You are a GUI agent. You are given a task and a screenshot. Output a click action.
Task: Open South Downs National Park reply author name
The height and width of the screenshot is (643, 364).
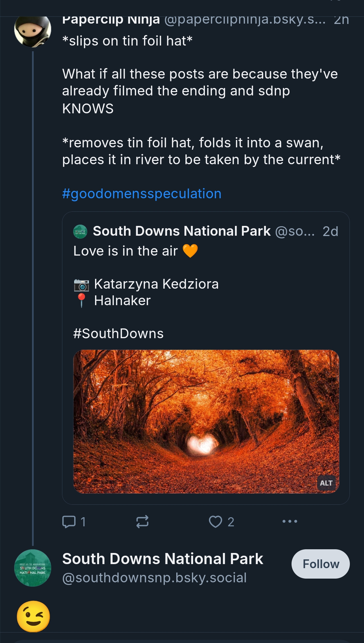click(162, 559)
